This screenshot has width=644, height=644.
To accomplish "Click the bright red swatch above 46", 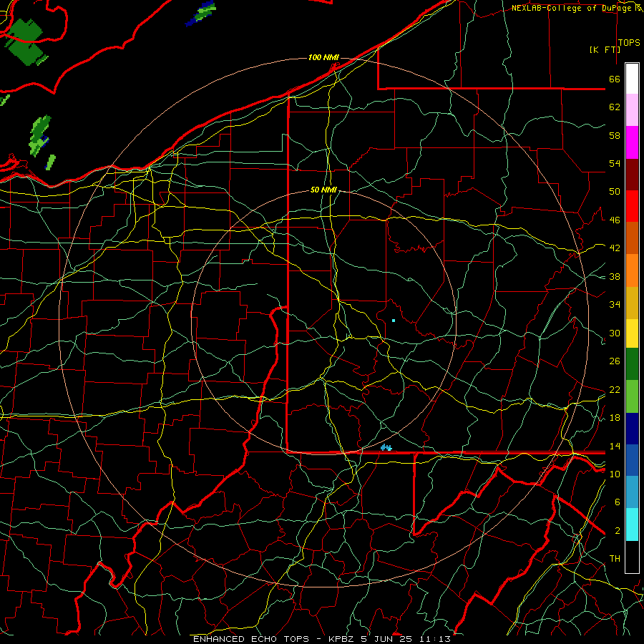I will (x=632, y=206).
